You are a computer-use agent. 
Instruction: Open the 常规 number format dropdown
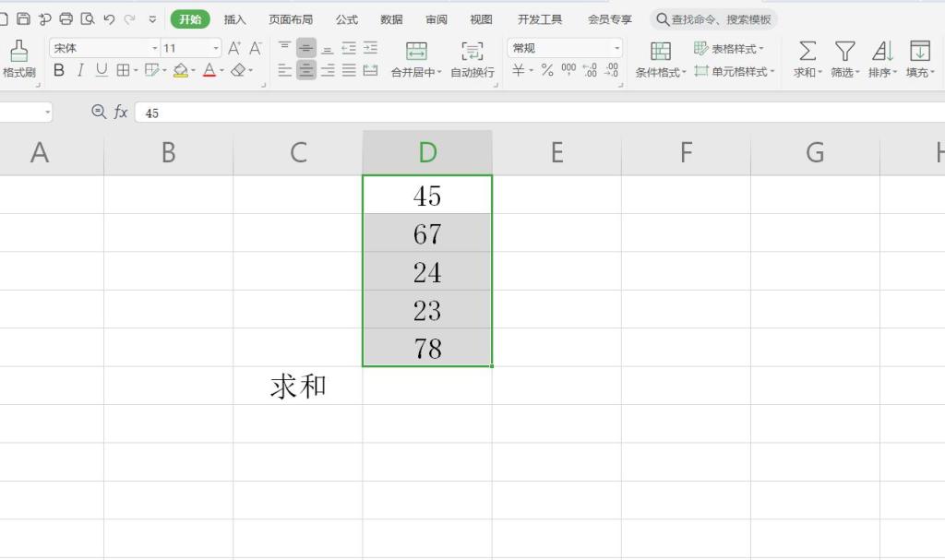click(563, 47)
